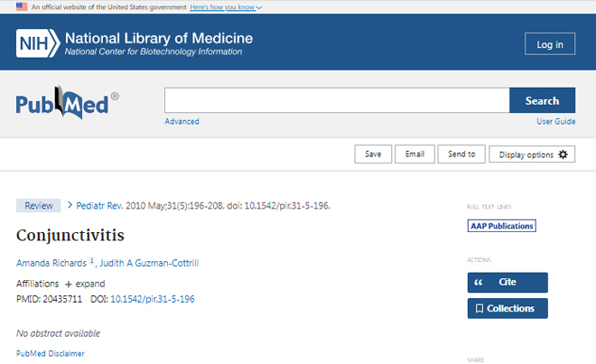Expand the author Affiliations section
Image resolution: width=596 pixels, height=364 pixels.
point(85,285)
